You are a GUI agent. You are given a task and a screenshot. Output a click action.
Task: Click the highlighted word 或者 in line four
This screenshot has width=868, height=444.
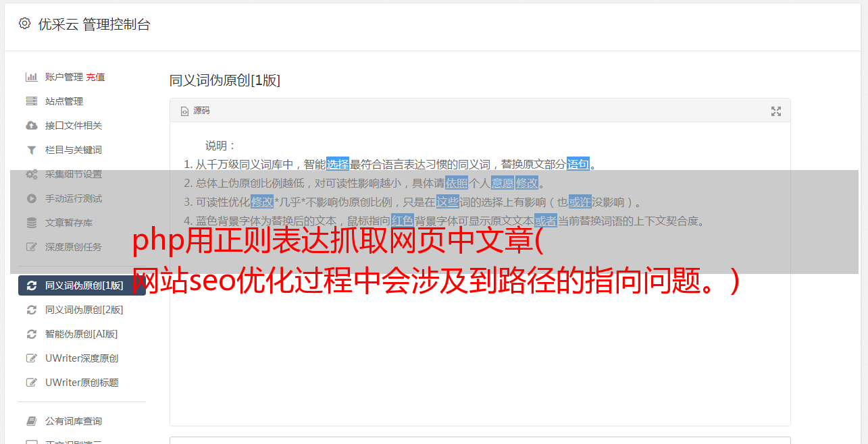(546, 221)
